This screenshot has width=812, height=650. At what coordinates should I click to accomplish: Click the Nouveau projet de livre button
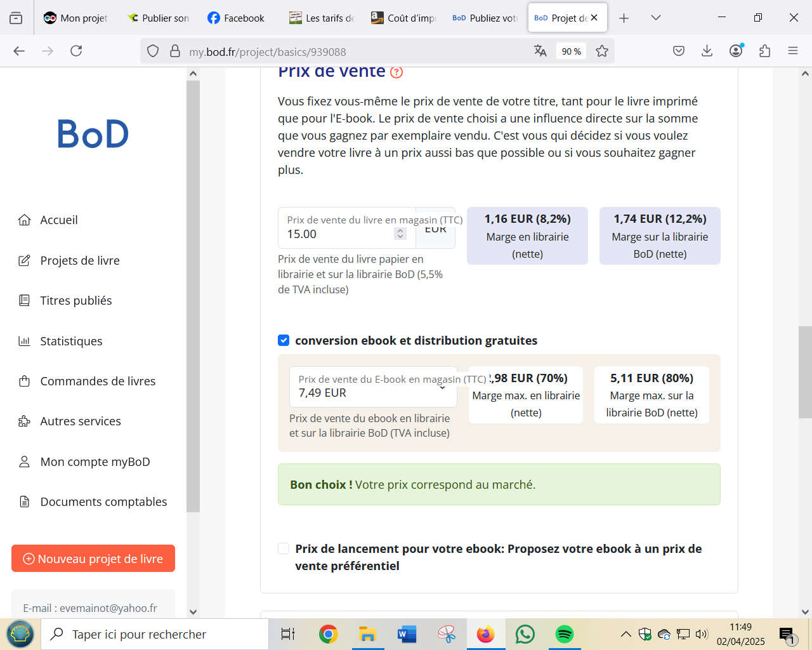point(93,559)
